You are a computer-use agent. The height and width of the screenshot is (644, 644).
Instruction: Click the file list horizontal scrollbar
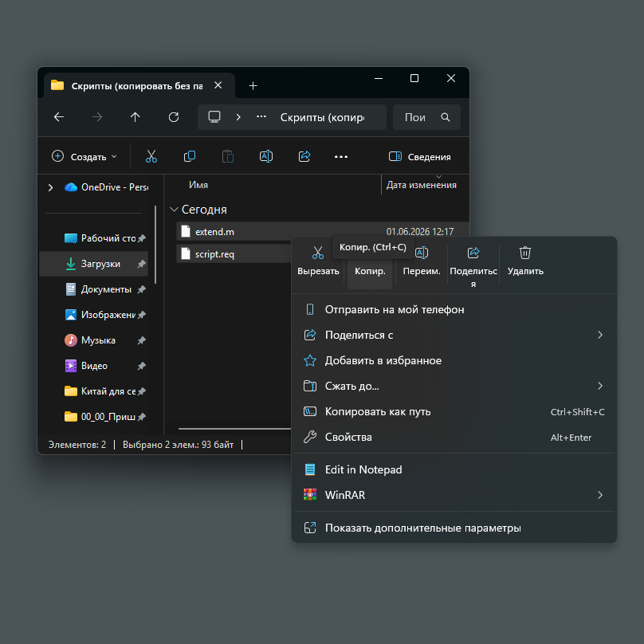click(x=234, y=428)
